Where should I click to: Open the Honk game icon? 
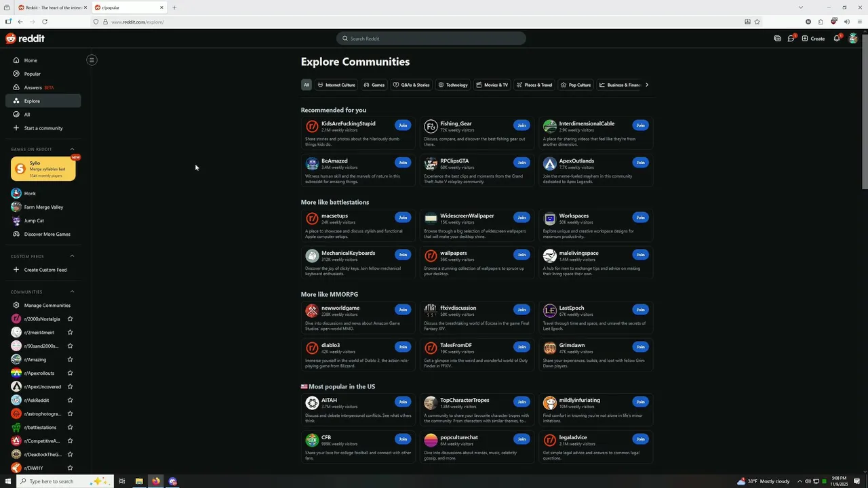pyautogui.click(x=16, y=193)
